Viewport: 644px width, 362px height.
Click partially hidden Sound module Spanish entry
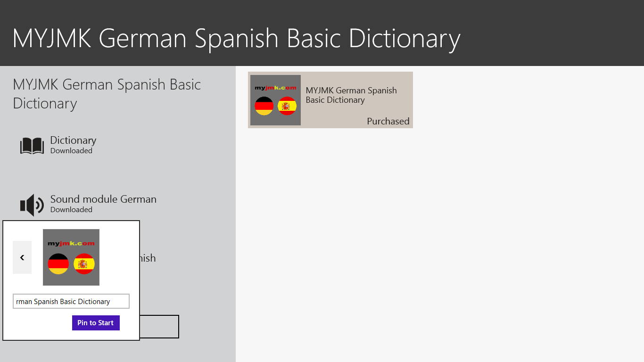pos(147,258)
